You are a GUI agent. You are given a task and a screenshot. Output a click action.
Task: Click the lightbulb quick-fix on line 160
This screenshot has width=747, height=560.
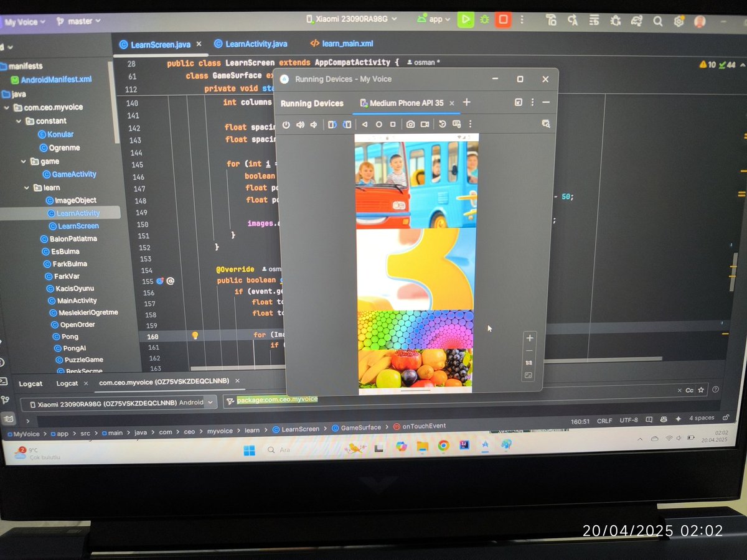tap(195, 335)
